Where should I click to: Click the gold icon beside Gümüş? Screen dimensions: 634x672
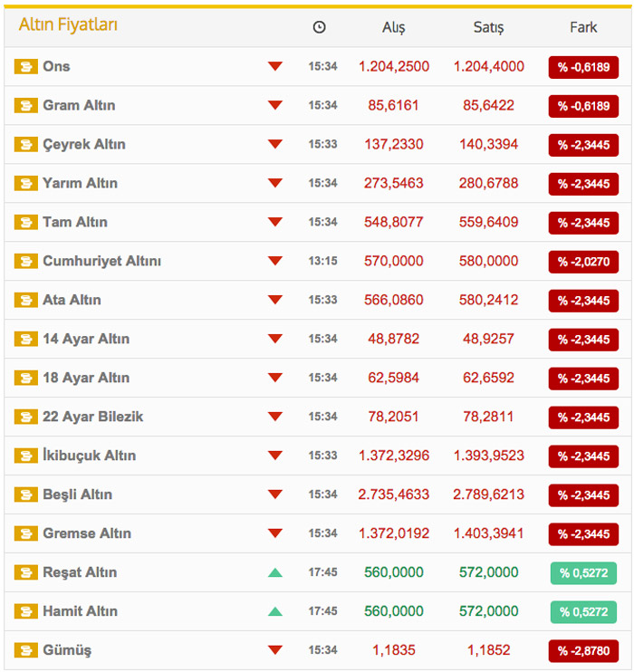(25, 650)
